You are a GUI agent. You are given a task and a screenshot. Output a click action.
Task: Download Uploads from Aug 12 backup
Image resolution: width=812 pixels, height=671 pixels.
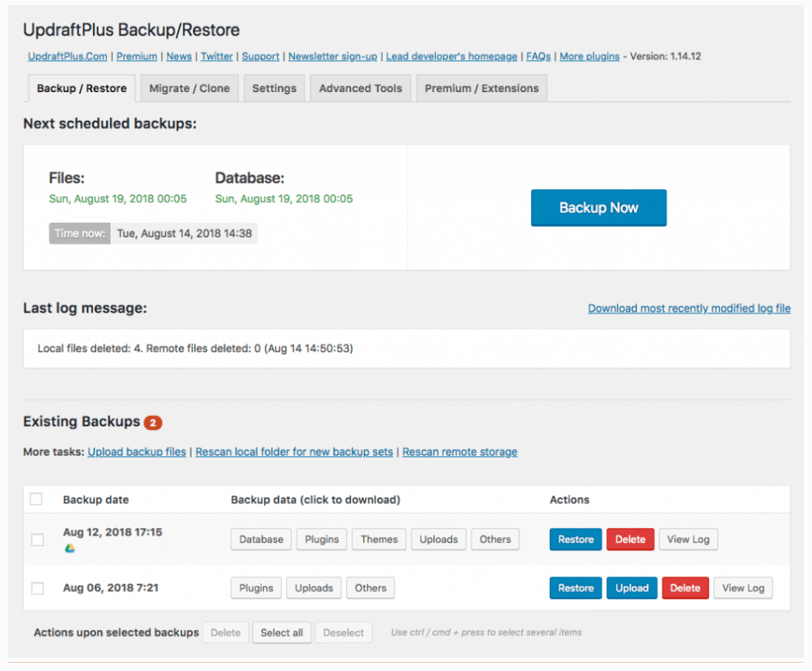point(439,539)
